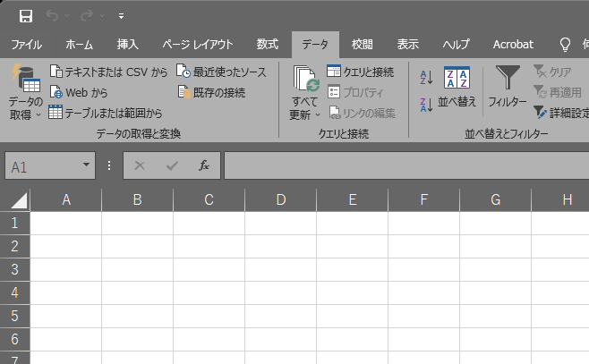
Task: Click Web から import button
Action: 79,92
